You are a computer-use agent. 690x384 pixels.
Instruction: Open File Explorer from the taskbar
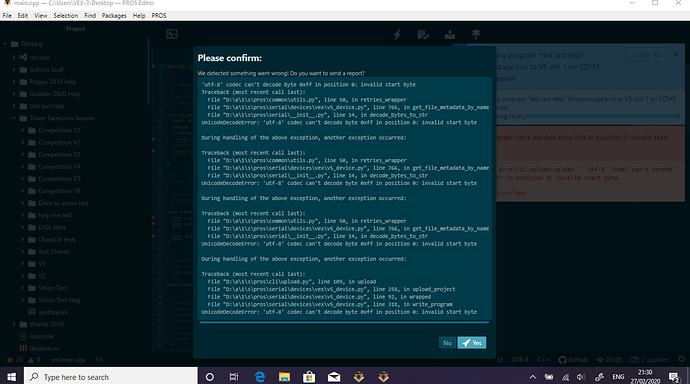click(284, 377)
